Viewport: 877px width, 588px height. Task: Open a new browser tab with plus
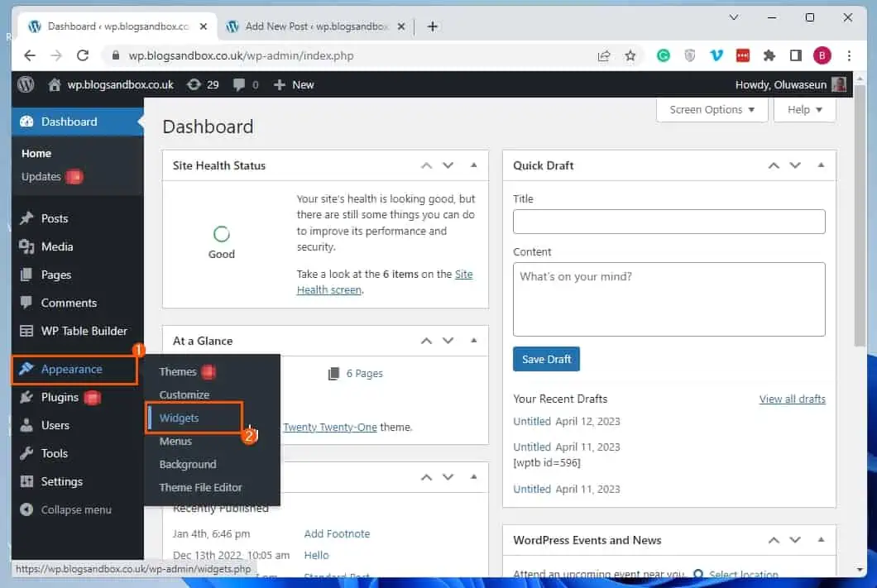pos(433,26)
